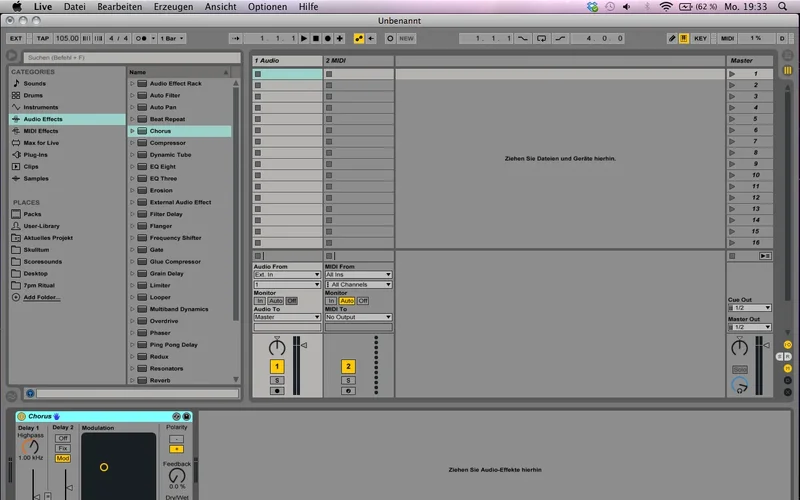
Task: Click the TAP tempo button
Action: click(x=42, y=39)
